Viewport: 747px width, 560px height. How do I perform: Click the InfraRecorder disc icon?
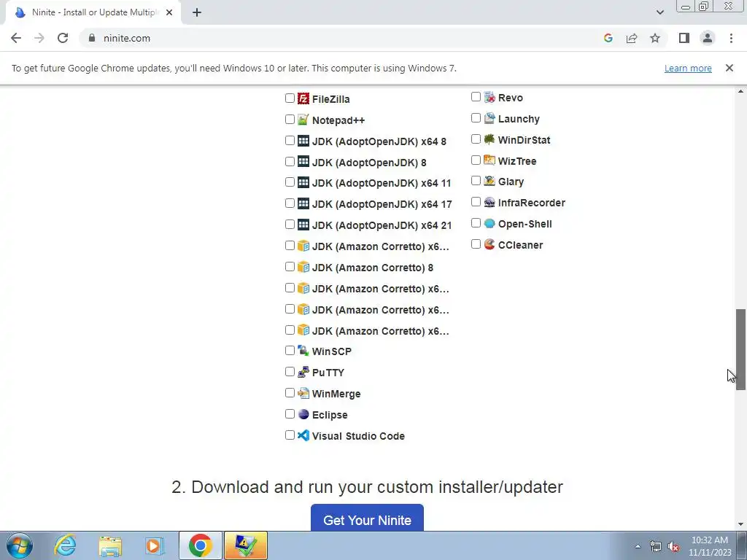489,203
